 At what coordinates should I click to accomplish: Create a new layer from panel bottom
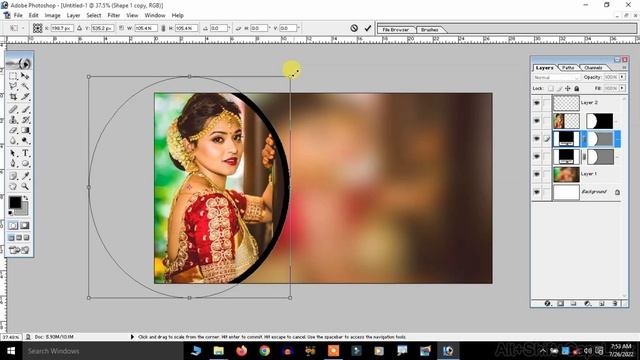601,303
